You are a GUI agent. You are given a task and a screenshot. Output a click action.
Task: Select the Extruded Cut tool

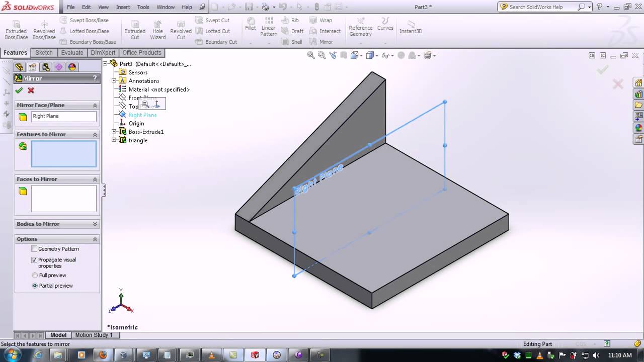coord(135,30)
